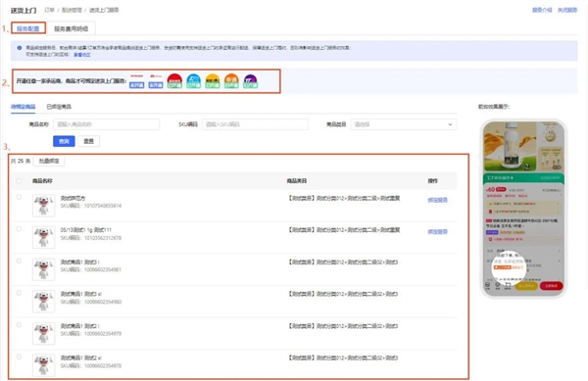The image size is (588, 381).
Task: Click the '共 25 条' record count text
Action: coord(21,161)
